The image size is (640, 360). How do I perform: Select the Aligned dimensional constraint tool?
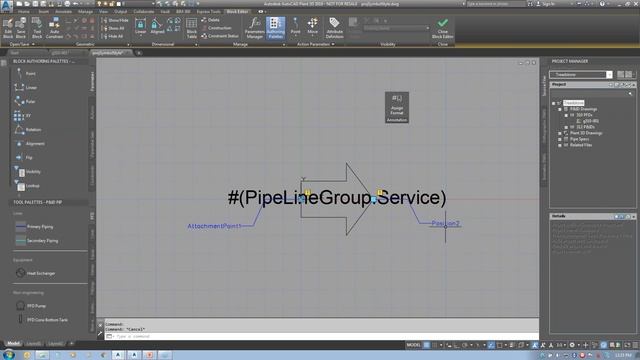coord(157,27)
